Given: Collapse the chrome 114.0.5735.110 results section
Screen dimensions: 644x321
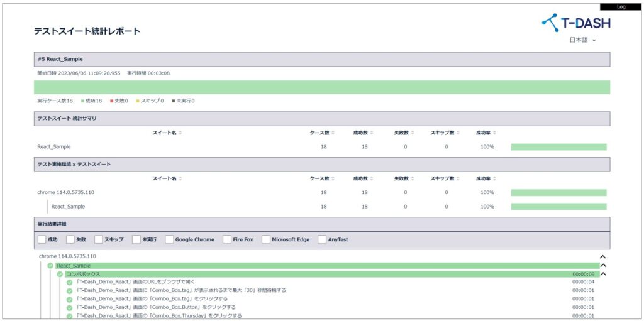Looking at the screenshot, I should coord(602,257).
